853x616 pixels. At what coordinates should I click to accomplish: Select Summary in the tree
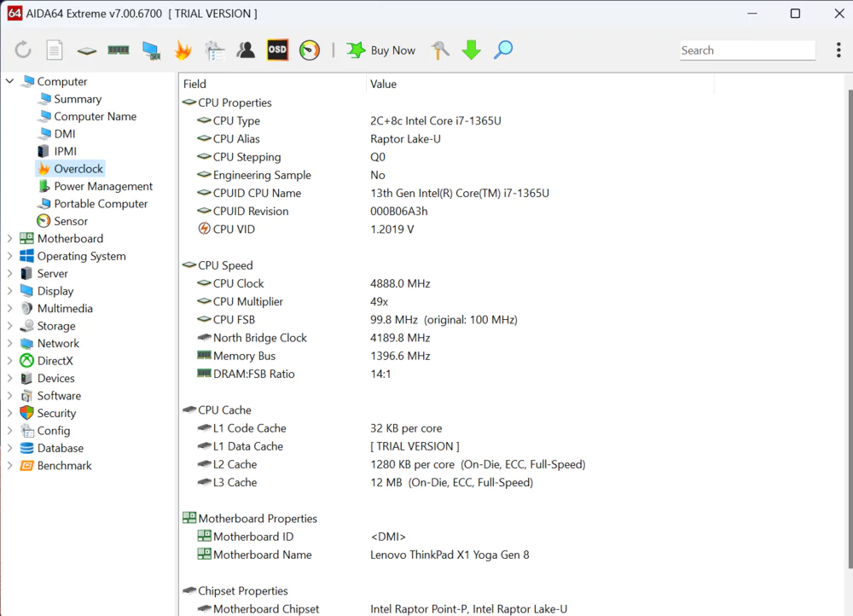(78, 99)
